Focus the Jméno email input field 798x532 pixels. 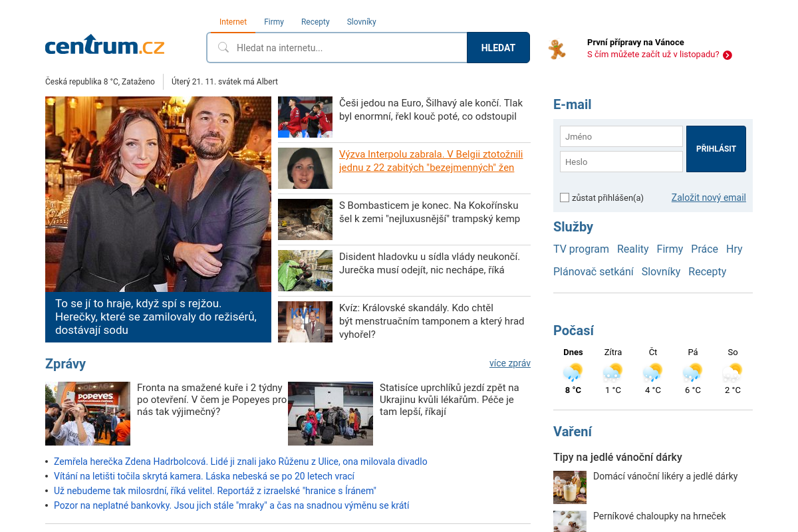621,136
